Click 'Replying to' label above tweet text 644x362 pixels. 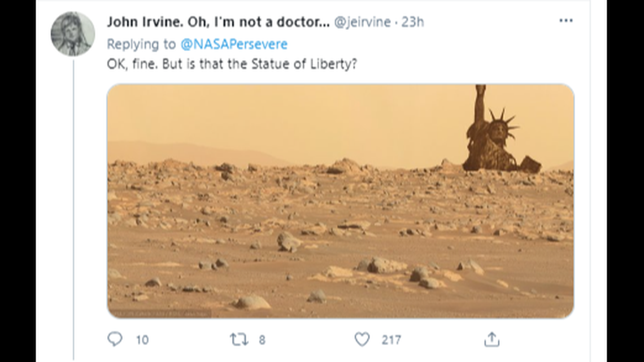coord(143,43)
